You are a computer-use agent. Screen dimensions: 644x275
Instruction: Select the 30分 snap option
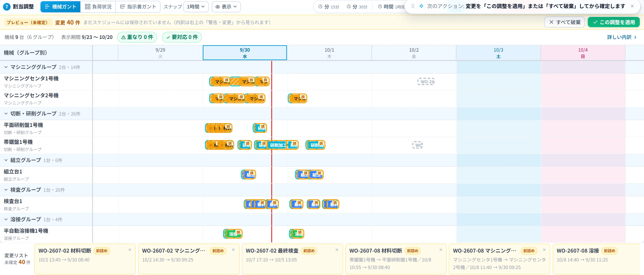click(x=357, y=7)
